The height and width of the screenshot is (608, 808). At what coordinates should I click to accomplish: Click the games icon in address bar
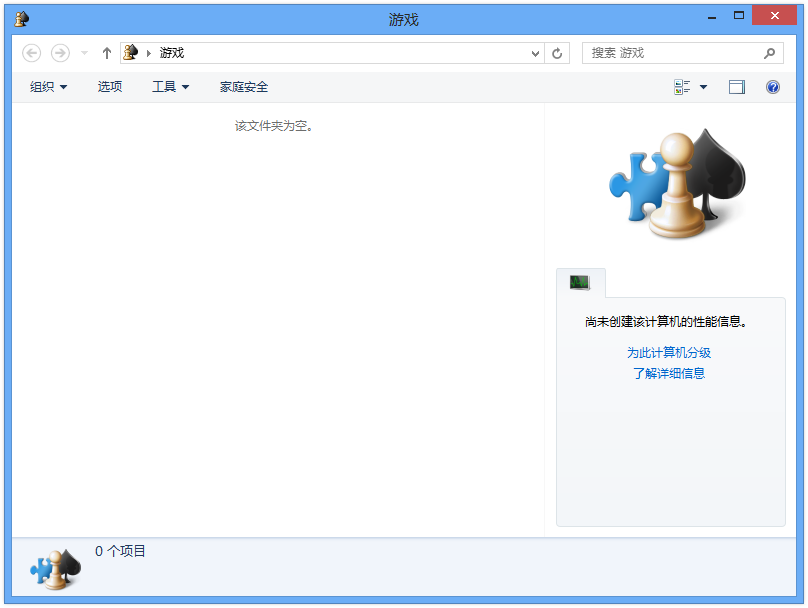click(131, 53)
